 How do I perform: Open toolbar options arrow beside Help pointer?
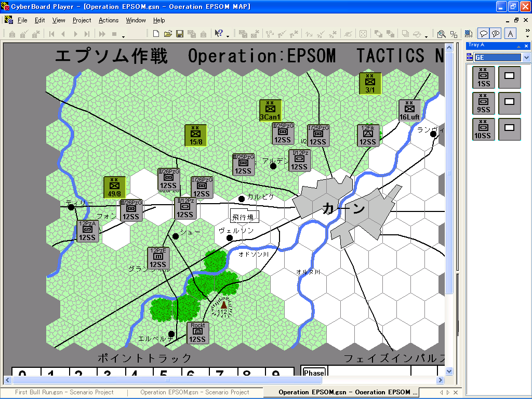pos(228,36)
